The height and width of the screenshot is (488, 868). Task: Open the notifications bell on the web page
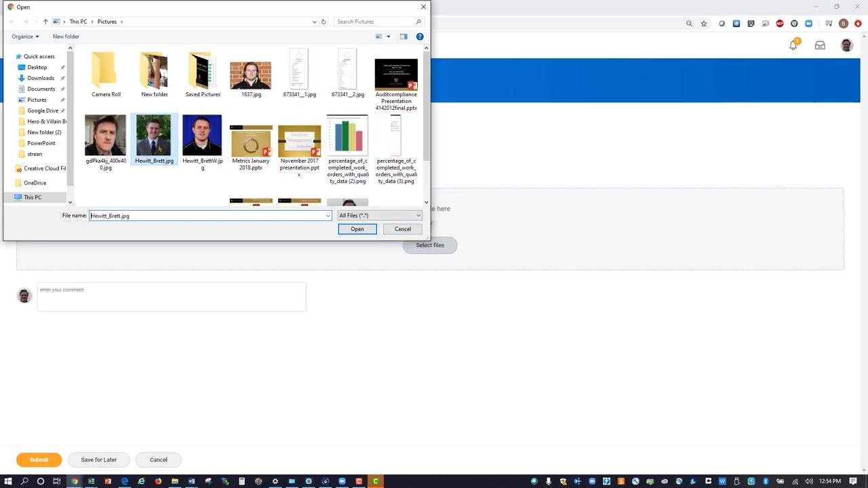pyautogui.click(x=793, y=45)
